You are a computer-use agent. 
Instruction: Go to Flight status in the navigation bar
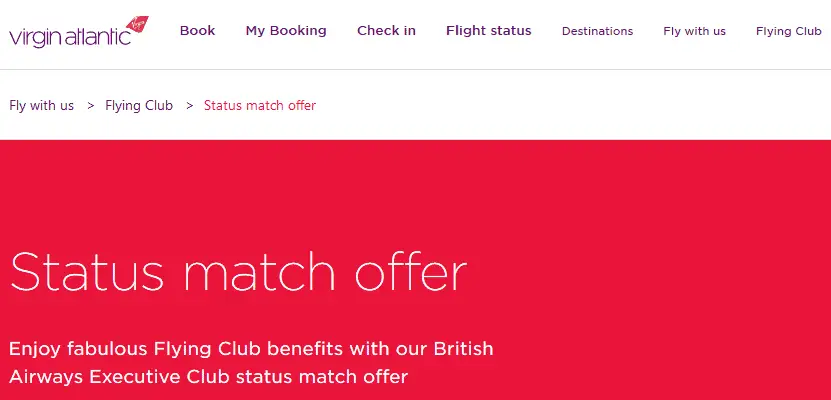(488, 31)
